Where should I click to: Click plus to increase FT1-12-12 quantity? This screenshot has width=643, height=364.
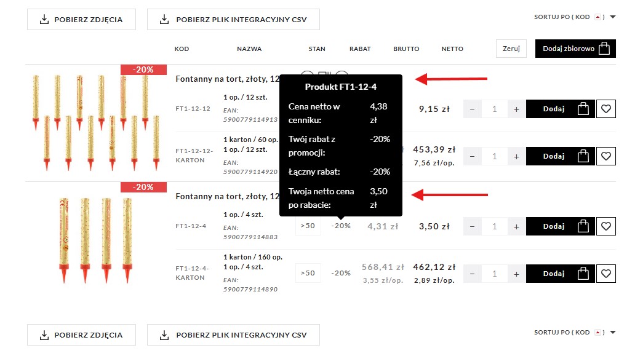coord(516,109)
